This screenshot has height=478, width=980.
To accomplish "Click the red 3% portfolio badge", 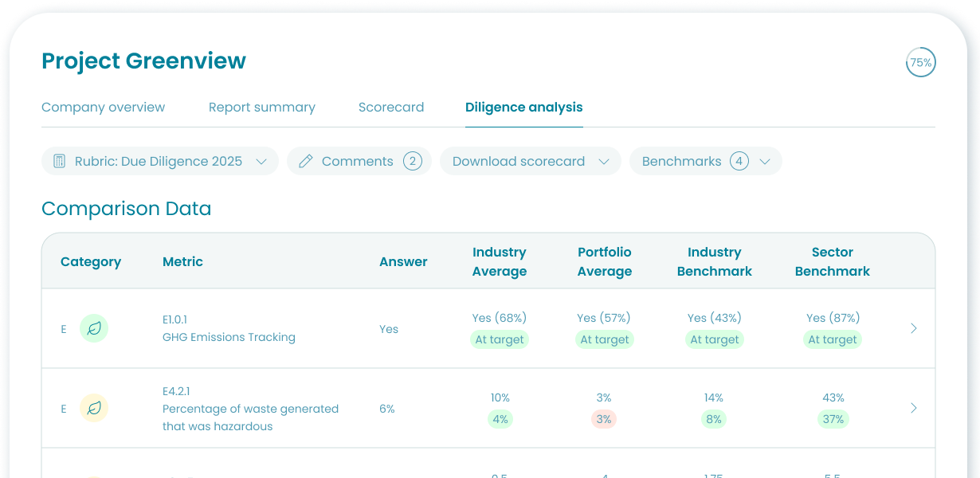I will pyautogui.click(x=604, y=419).
